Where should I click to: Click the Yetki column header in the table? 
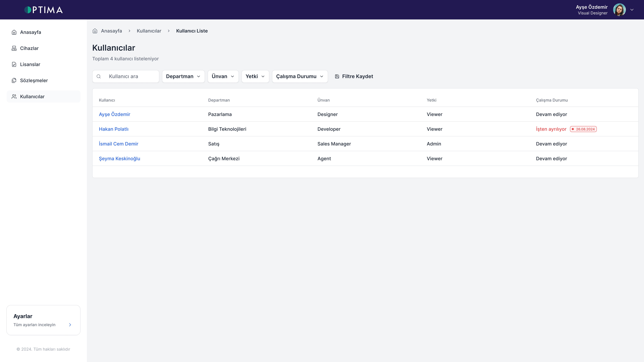click(x=431, y=100)
